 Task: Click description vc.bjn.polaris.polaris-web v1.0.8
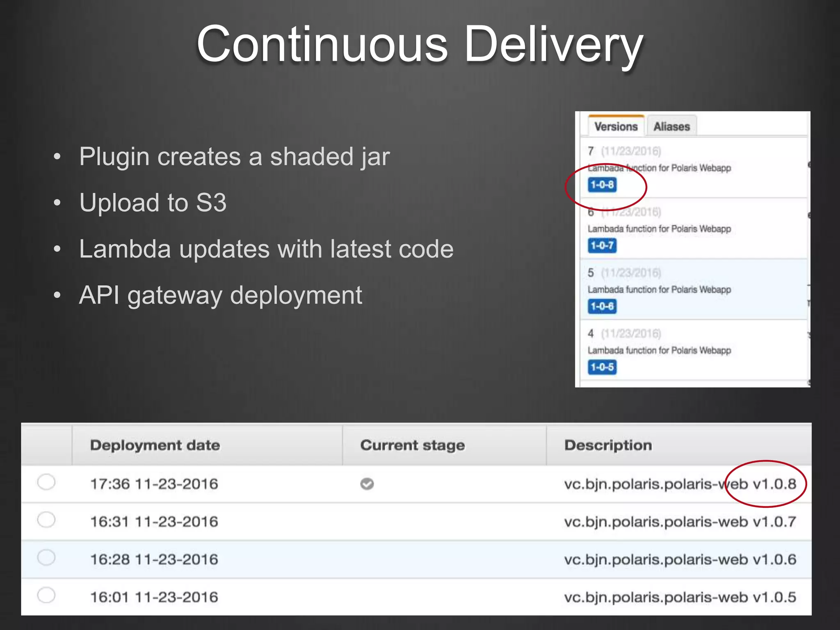click(680, 484)
